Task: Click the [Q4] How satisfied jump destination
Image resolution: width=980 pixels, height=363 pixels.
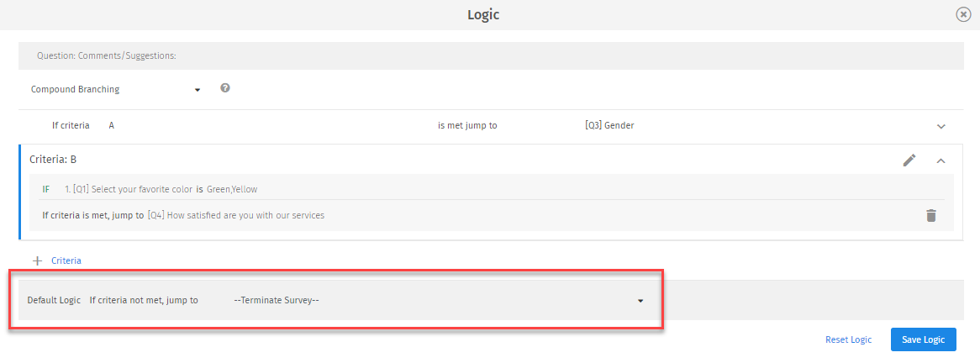Action: point(235,215)
